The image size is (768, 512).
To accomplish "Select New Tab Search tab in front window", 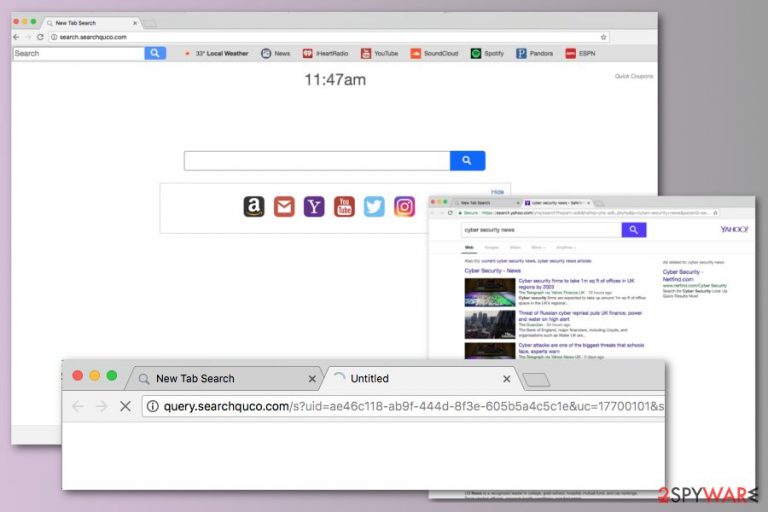I will pyautogui.click(x=223, y=379).
